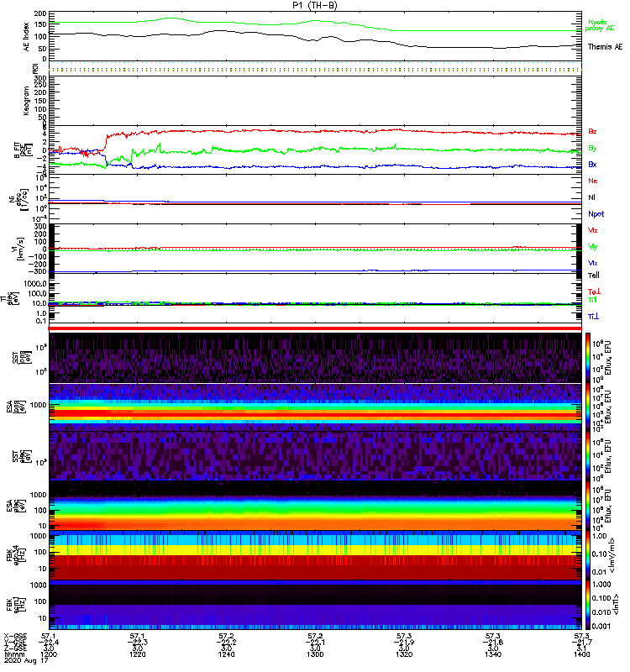The image size is (630, 672).
Task: Click the solid red bar above the spectrograms
Action: pos(315,328)
